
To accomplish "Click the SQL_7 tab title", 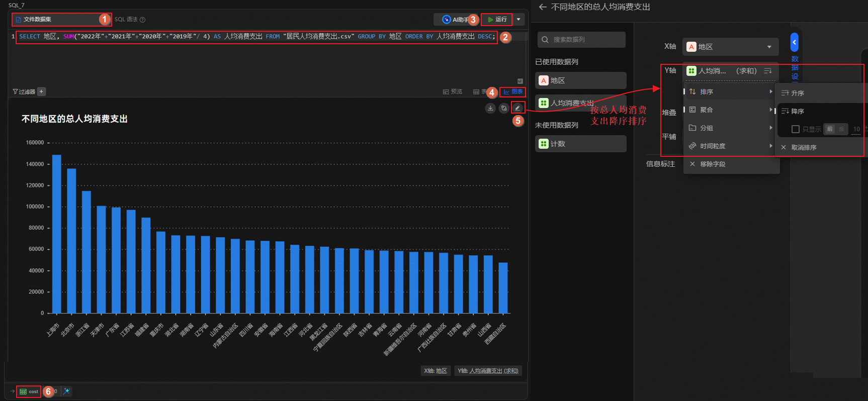I will 16,5.
